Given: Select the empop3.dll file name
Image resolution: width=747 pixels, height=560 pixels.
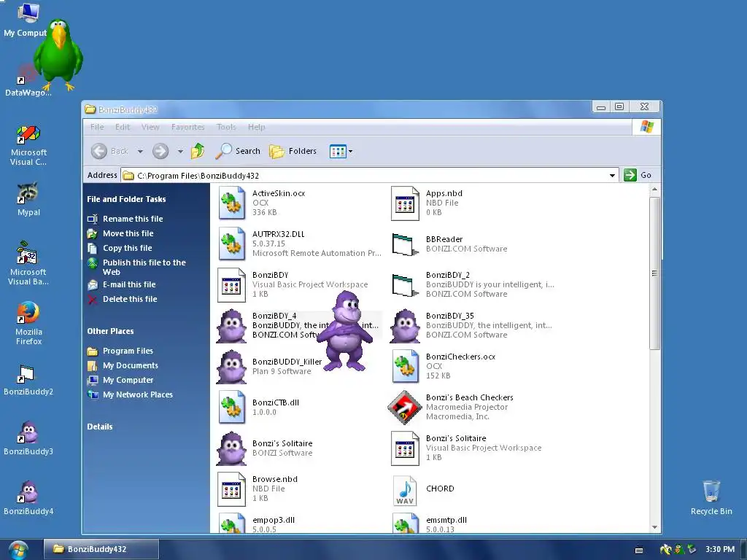Looking at the screenshot, I should (x=274, y=520).
